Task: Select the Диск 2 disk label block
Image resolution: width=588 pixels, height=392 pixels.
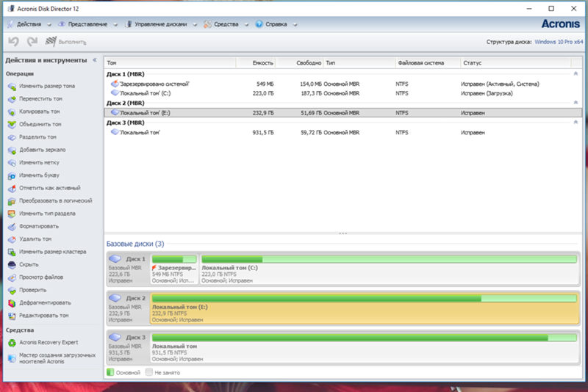Action: pyautogui.click(x=127, y=308)
